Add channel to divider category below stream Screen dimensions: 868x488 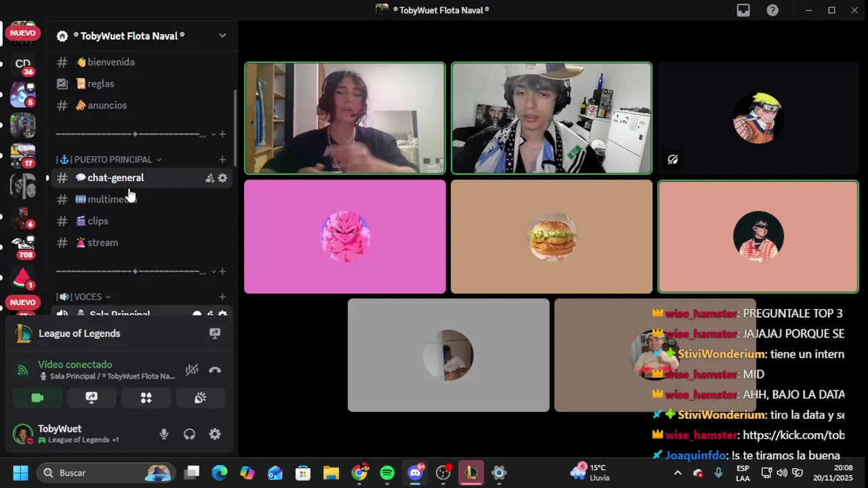[222, 272]
